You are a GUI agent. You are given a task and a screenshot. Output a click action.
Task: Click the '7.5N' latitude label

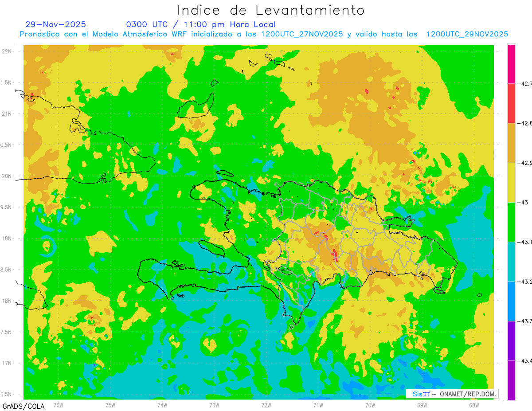7,332
